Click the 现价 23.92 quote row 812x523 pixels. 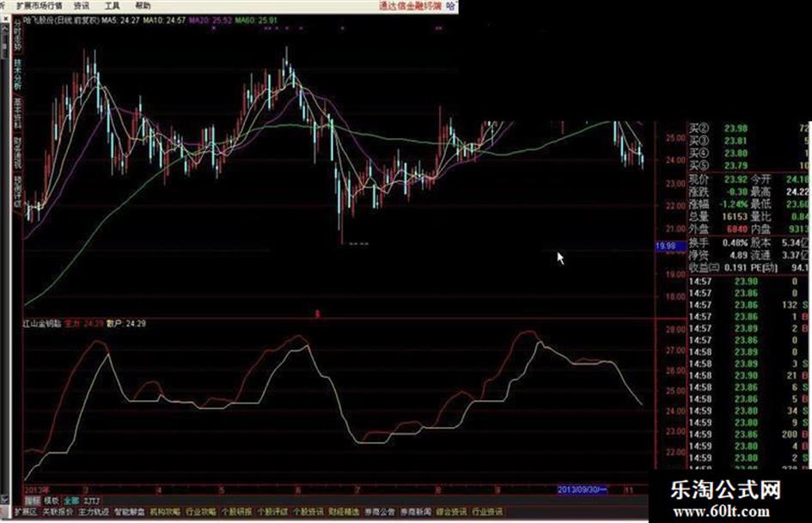point(719,179)
